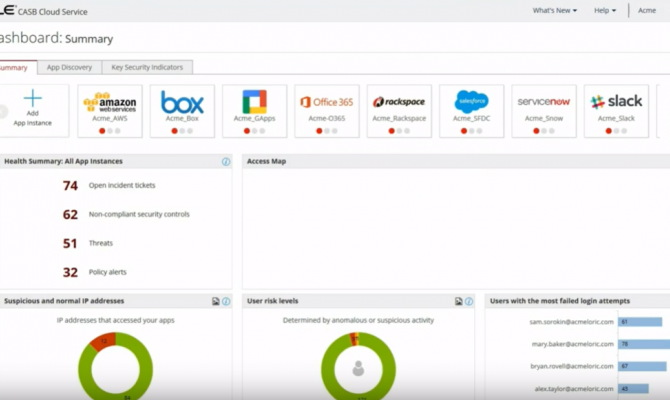Screen dimensions: 670x400
Task: Click red status dot under Acme_AWS
Action: pos(102,131)
